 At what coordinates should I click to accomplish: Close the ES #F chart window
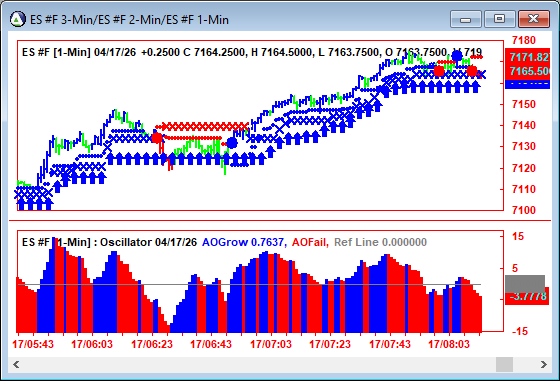click(534, 19)
